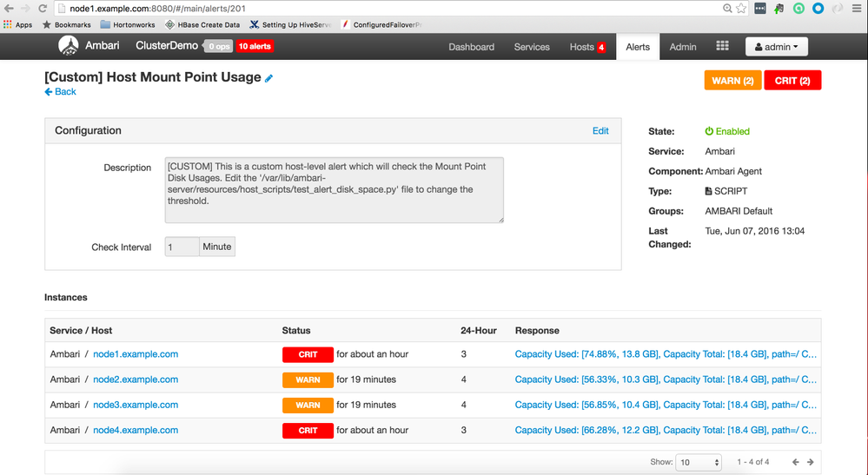Open the Services tab
868x475 pixels.
[x=532, y=47]
